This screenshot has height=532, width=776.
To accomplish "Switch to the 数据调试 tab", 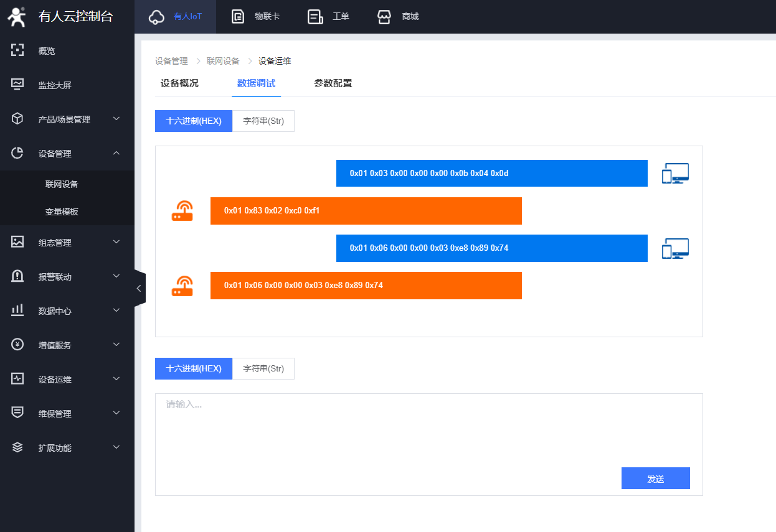I will (x=256, y=83).
